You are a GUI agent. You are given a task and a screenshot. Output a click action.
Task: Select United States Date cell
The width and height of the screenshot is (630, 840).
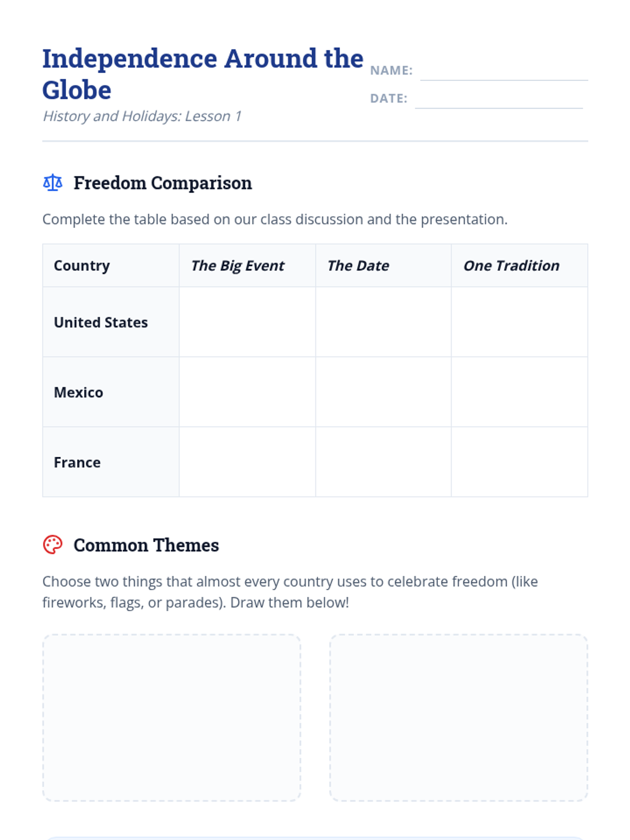pyautogui.click(x=383, y=322)
